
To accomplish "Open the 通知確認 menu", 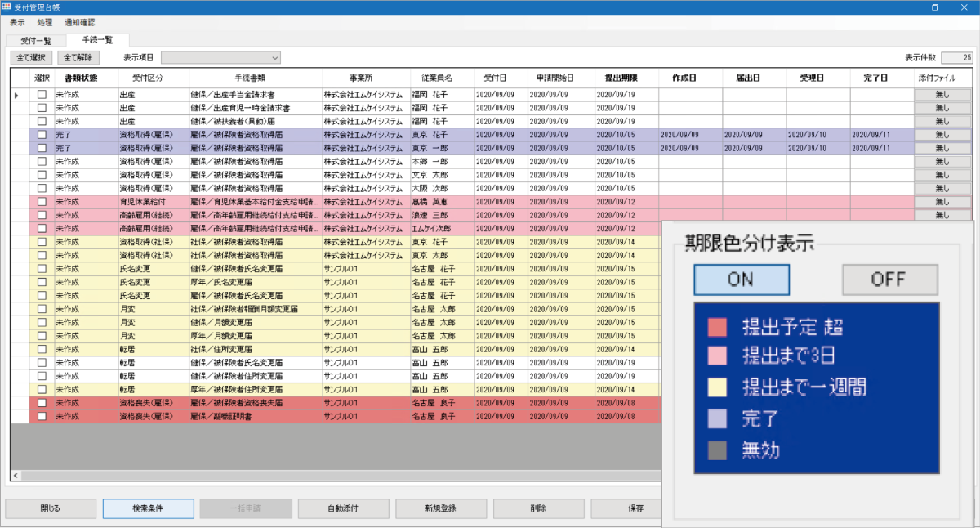I will pyautogui.click(x=79, y=22).
